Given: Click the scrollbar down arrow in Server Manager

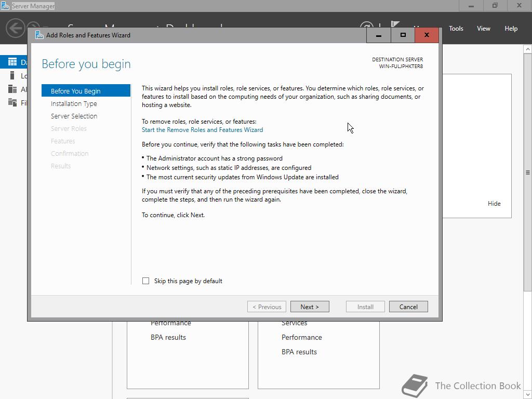Looking at the screenshot, I should tap(528, 395).
